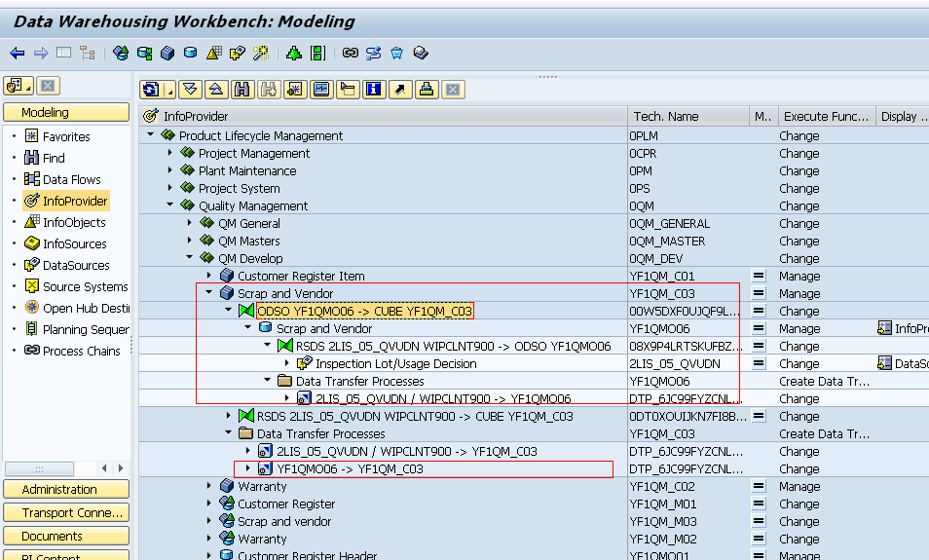Click the binoculars Find button in tree toolbar
Screen dimensions: 929x560
click(242, 90)
